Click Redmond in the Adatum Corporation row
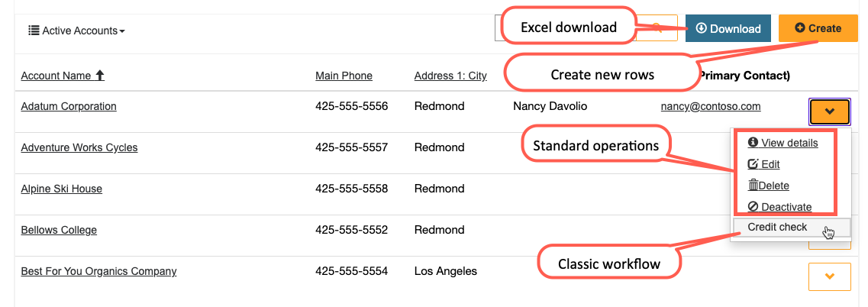868x307 pixels. [440, 106]
